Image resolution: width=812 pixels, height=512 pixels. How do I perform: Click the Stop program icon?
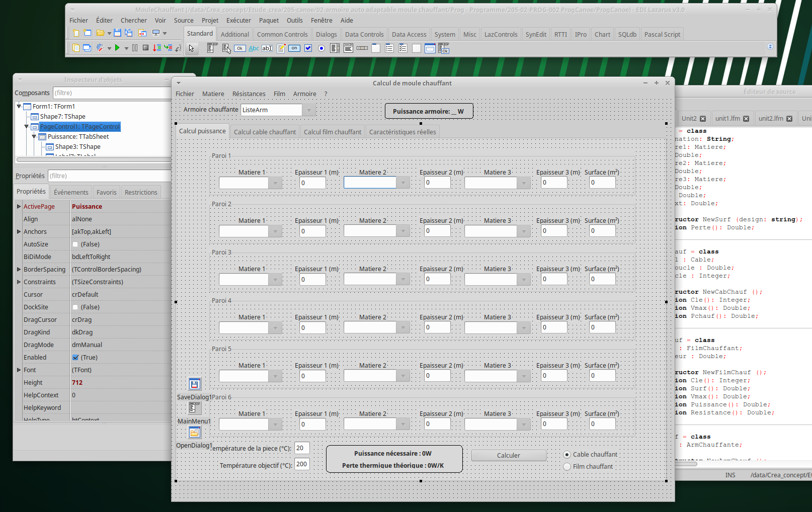tap(145, 48)
